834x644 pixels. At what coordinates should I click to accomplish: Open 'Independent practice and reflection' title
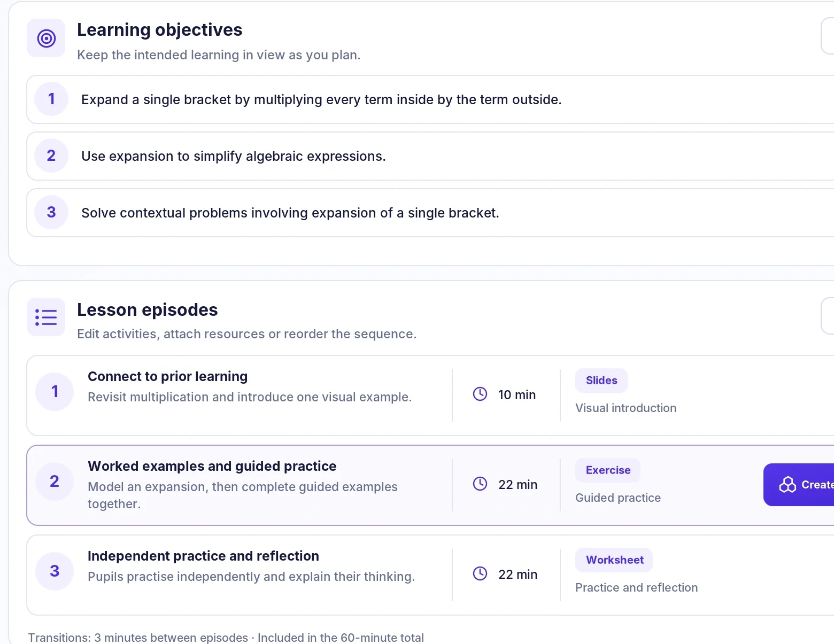point(203,556)
